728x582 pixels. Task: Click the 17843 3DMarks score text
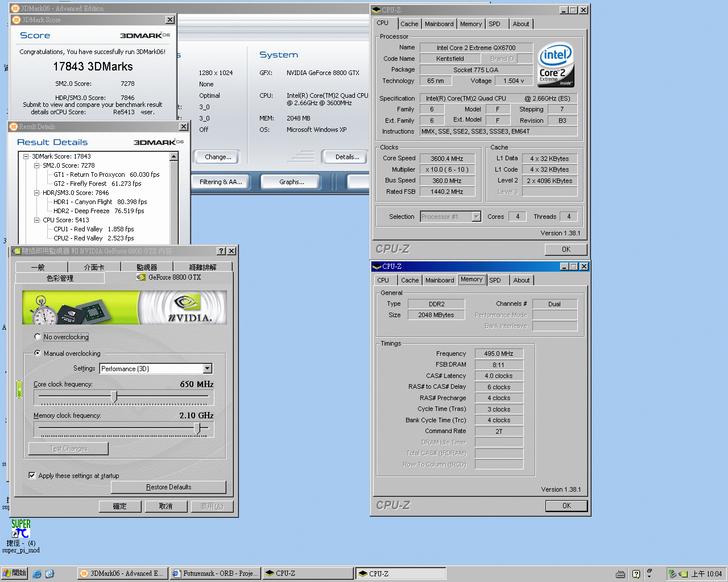(93, 66)
